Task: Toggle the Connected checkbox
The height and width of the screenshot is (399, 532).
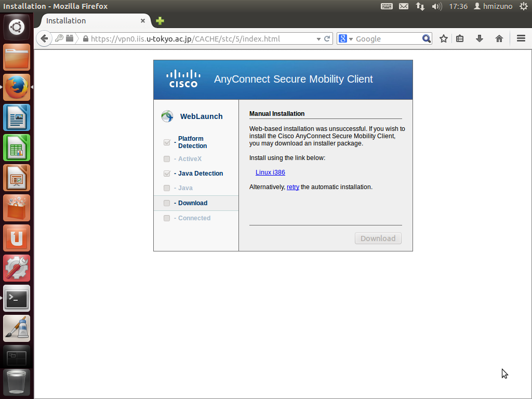Action: pos(167,218)
